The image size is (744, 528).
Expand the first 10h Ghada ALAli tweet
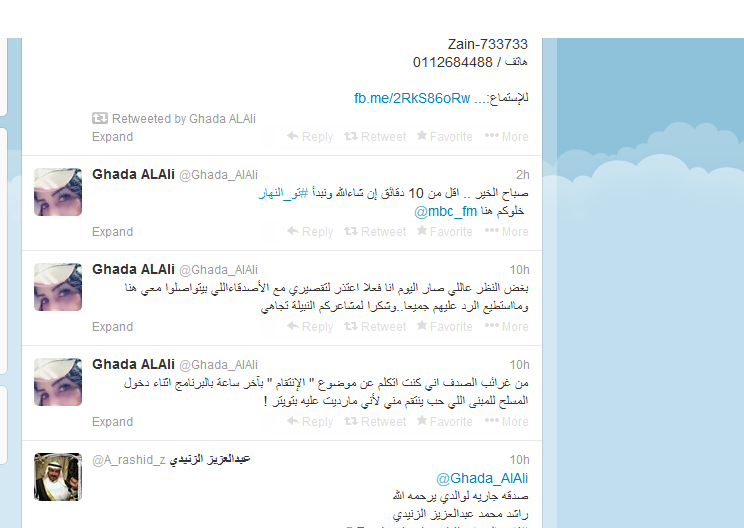(112, 326)
